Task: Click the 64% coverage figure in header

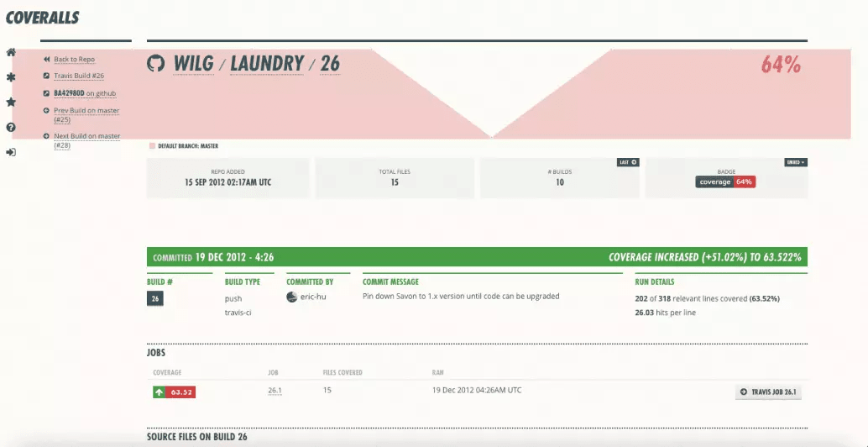Action: pyautogui.click(x=781, y=65)
